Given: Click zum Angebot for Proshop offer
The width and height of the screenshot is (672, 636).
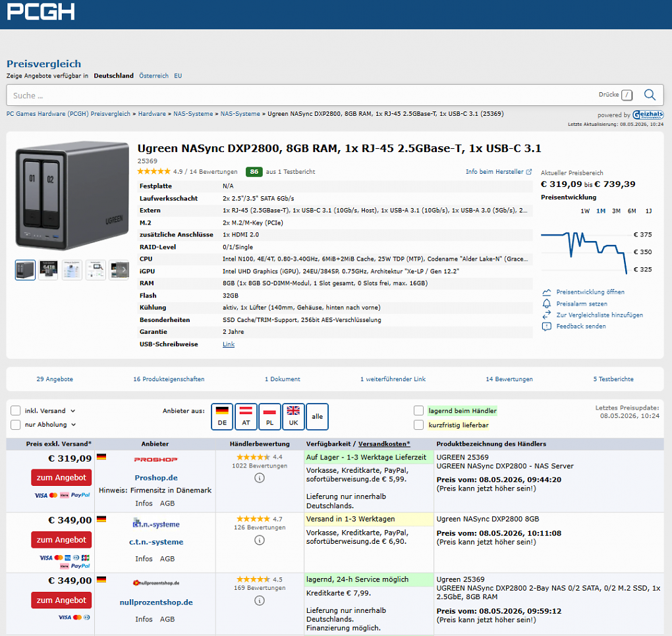Looking at the screenshot, I should pos(61,477).
